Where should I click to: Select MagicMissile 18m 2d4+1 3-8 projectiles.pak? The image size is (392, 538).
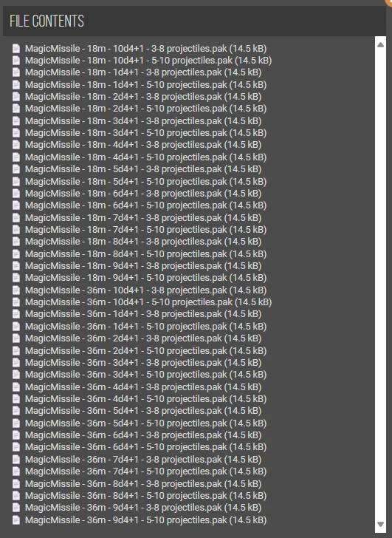tap(143, 97)
